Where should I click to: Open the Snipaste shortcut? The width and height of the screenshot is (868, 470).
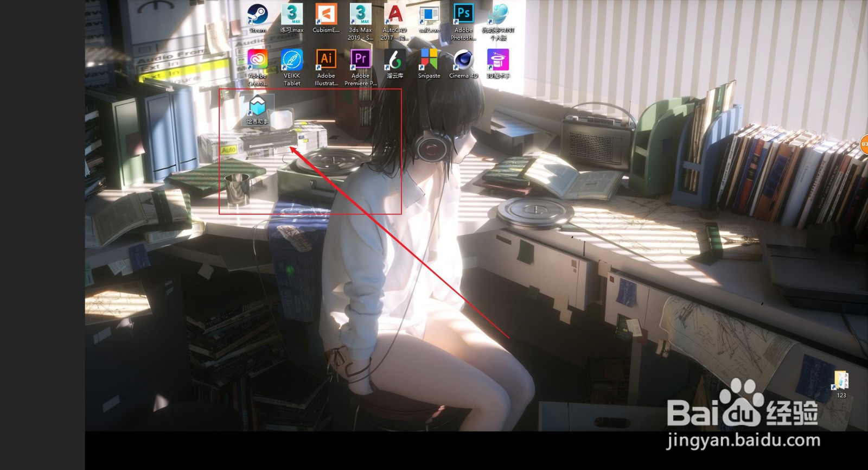(x=429, y=64)
